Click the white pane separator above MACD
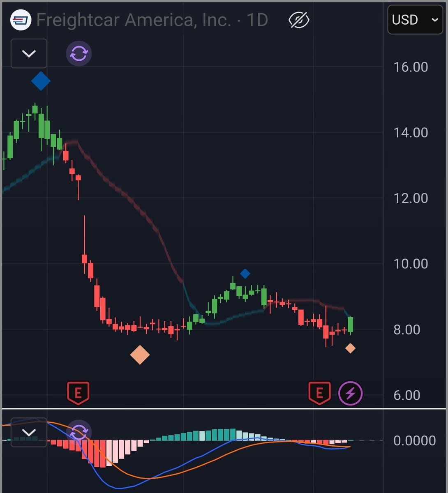Image resolution: width=448 pixels, height=493 pixels. coord(224,408)
